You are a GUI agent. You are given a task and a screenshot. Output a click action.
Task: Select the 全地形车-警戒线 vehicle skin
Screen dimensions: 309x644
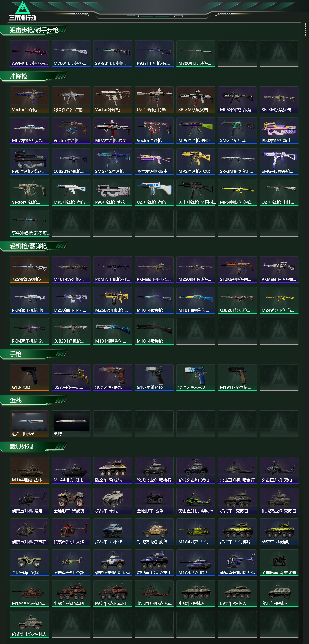click(x=71, y=501)
